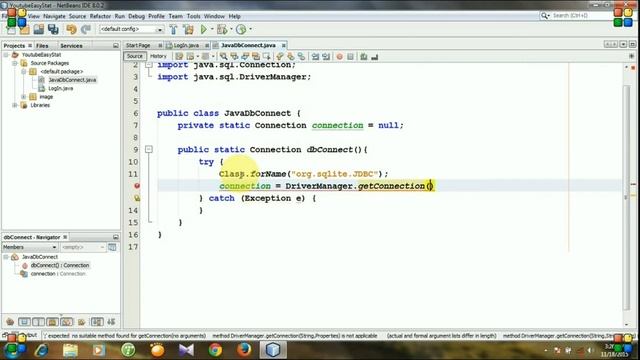
Task: Run the project with green play icon
Action: [204, 29]
